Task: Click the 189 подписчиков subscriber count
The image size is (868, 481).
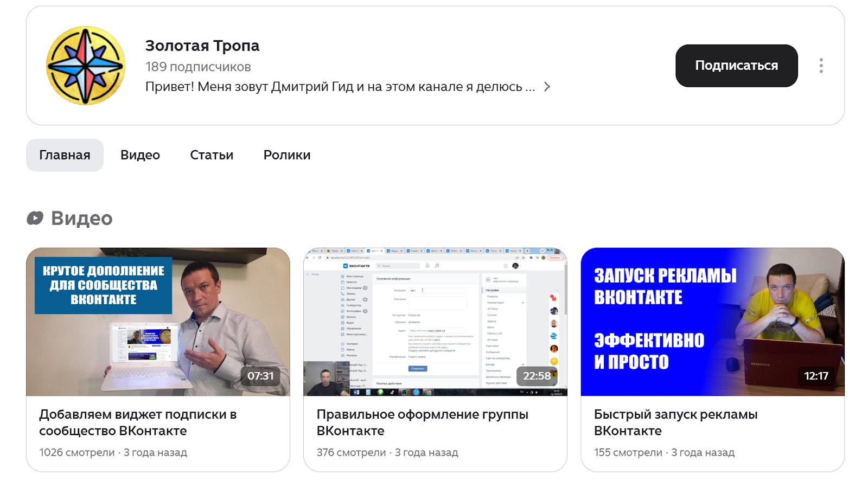Action: pyautogui.click(x=198, y=67)
